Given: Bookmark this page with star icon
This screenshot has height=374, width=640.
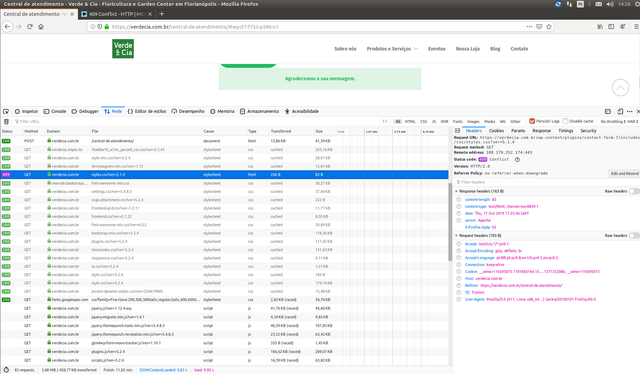Looking at the screenshot, I should coord(549,27).
